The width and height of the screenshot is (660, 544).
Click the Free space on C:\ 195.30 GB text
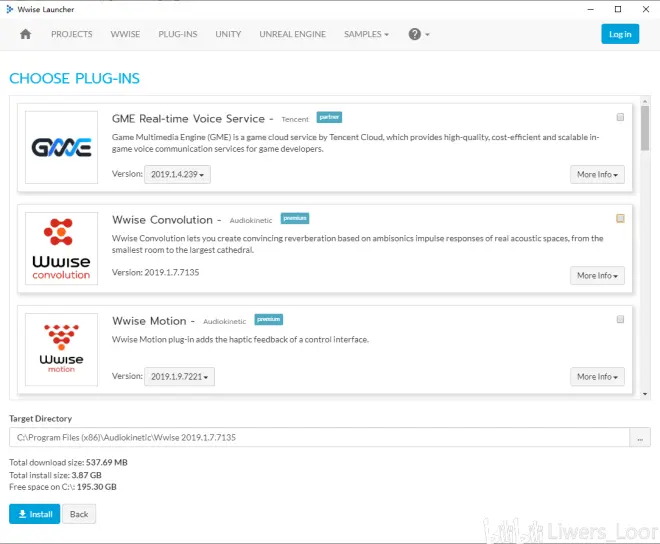(x=63, y=487)
